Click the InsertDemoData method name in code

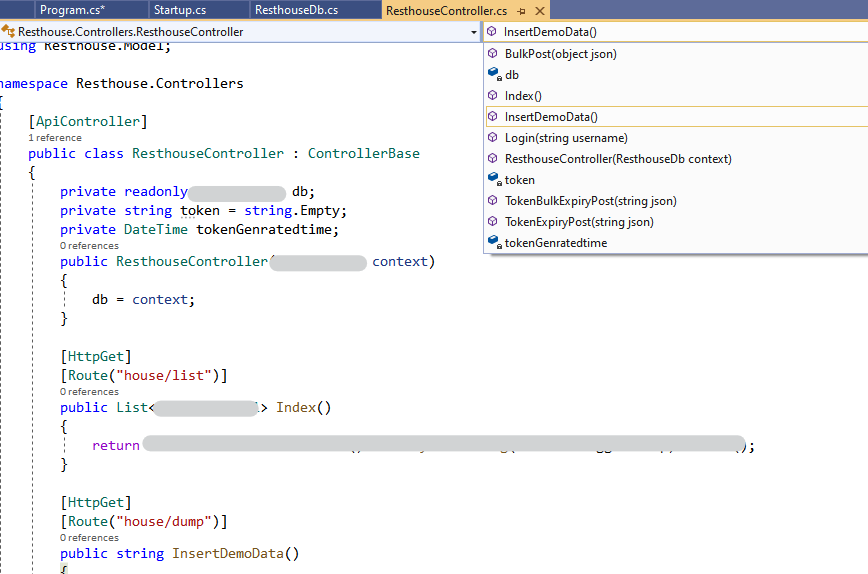pyautogui.click(x=228, y=554)
